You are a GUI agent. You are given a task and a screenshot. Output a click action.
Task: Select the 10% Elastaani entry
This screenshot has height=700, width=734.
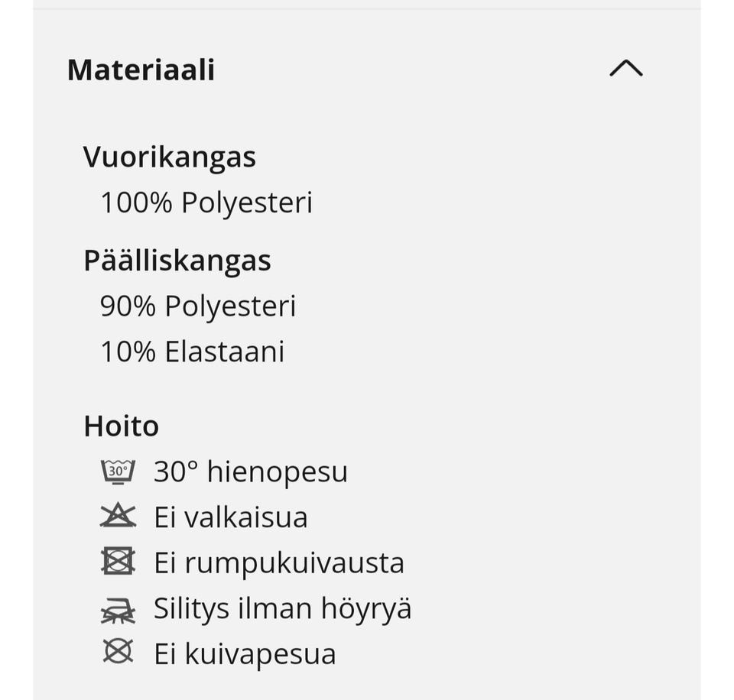[193, 352]
